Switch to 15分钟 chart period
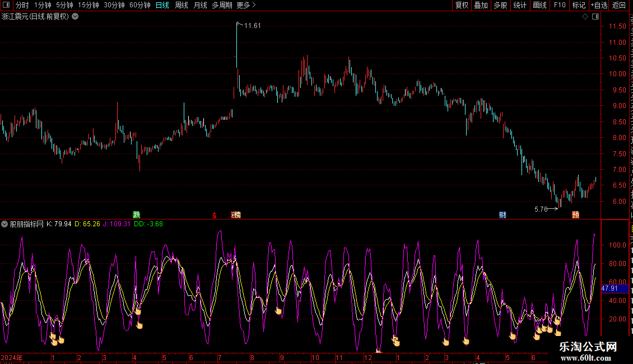This screenshot has height=364, width=633. tap(89, 5)
